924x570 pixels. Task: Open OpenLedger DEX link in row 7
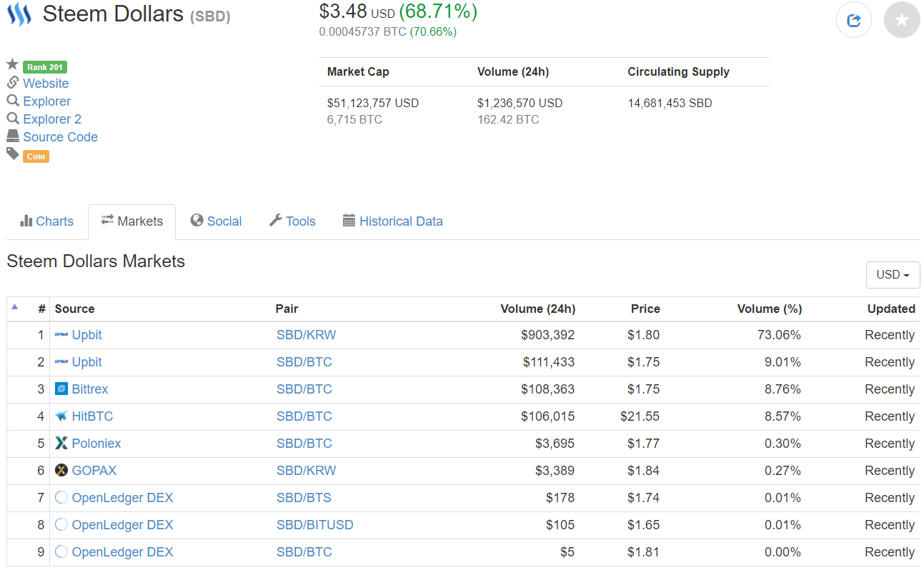122,498
